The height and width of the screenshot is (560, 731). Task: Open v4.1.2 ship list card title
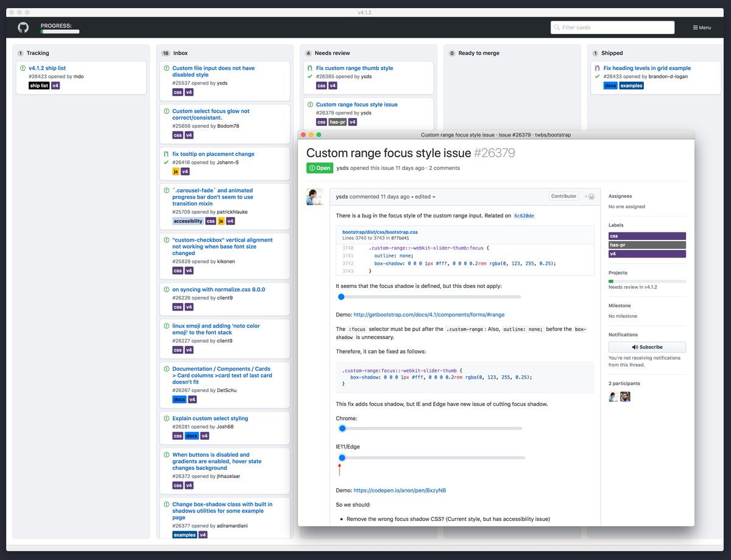coord(47,68)
